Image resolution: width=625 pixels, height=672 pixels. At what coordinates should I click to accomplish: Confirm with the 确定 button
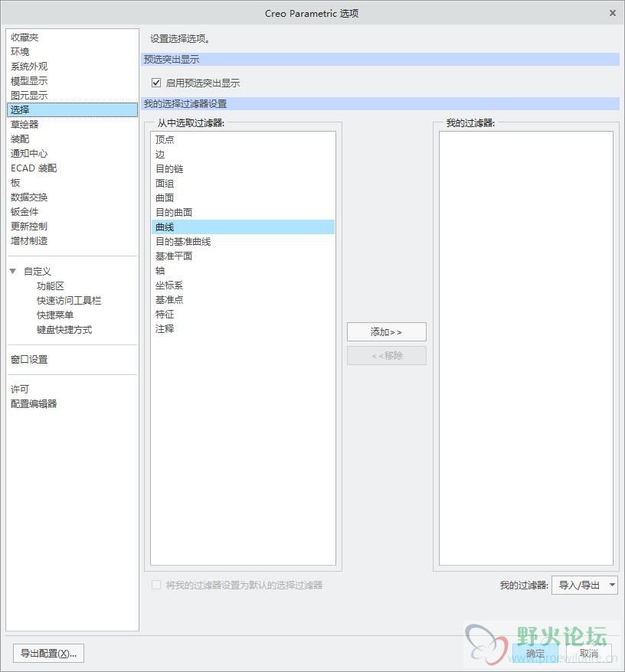pyautogui.click(x=535, y=654)
